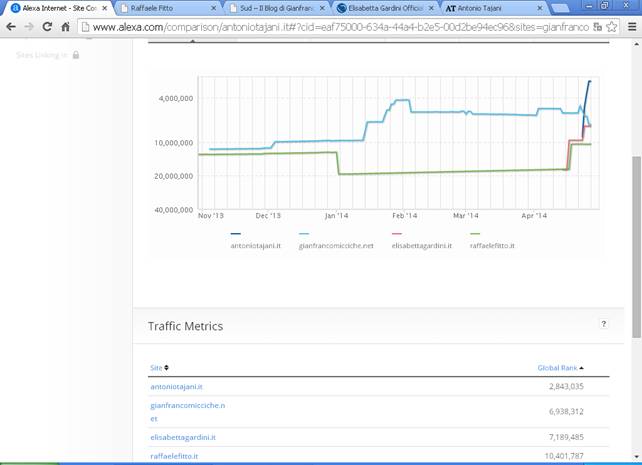Click the page vertical scrollbar thumb
The height and width of the screenshot is (465, 642).
(x=636, y=247)
